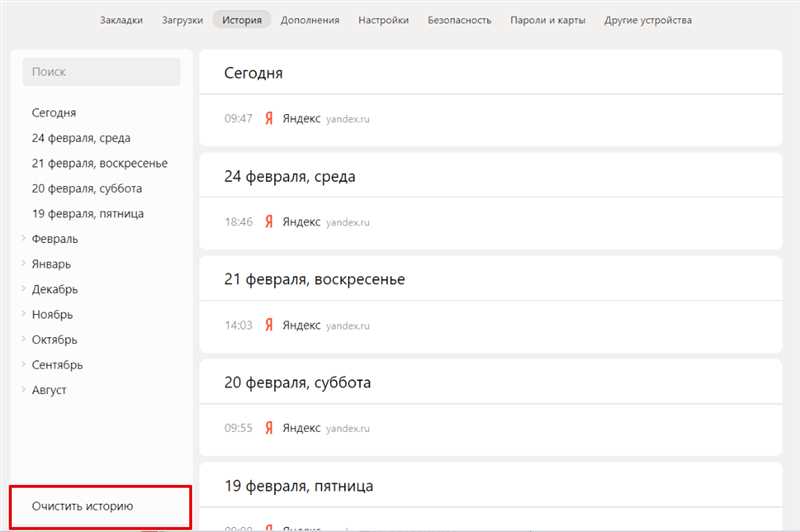Jump to 20 февраля, суббота in sidebar
This screenshot has width=800, height=532.
point(87,188)
